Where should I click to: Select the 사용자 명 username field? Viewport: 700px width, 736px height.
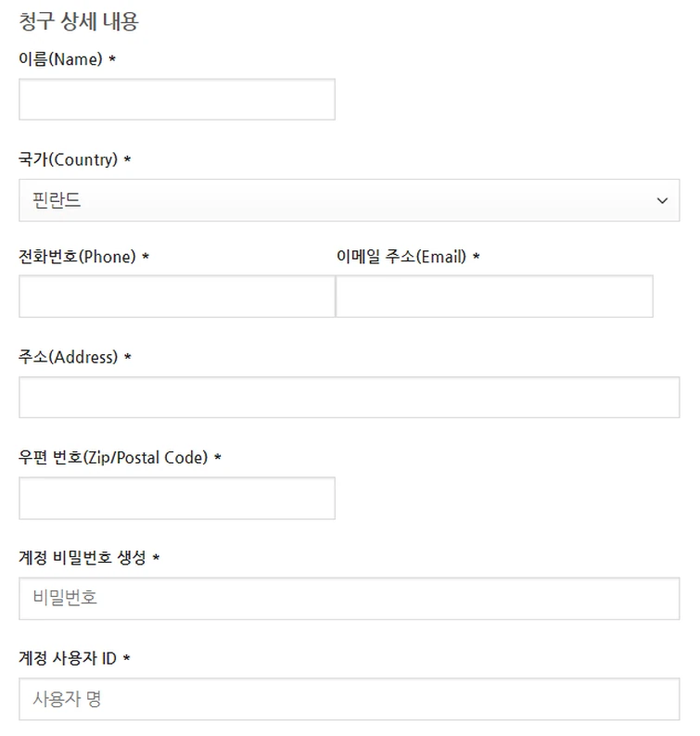point(349,698)
